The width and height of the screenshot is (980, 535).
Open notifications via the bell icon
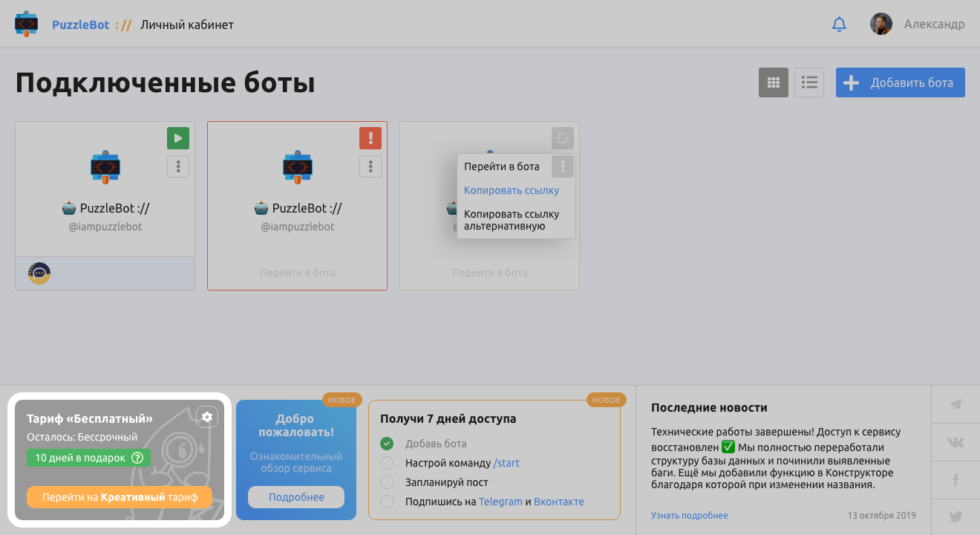pos(839,25)
